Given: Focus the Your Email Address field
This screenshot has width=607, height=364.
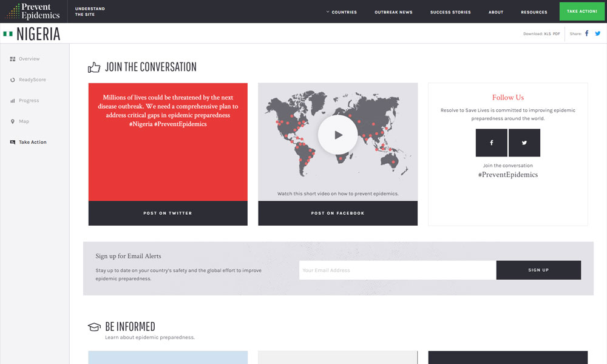Looking at the screenshot, I should click(397, 271).
